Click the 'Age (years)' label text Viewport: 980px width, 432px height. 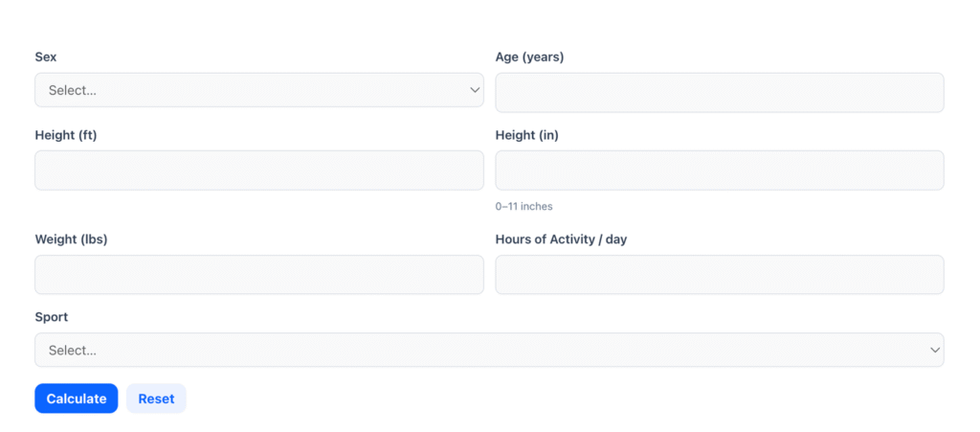pos(529,57)
